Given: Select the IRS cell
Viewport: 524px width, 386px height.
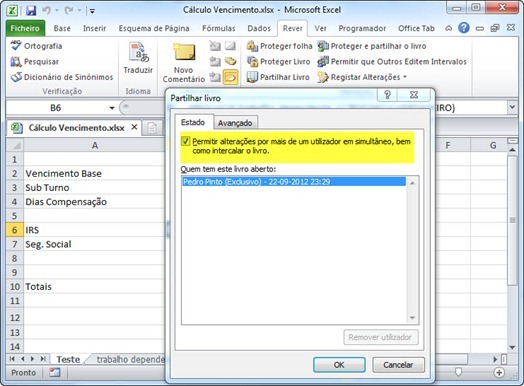Looking at the screenshot, I should pyautogui.click(x=94, y=230).
